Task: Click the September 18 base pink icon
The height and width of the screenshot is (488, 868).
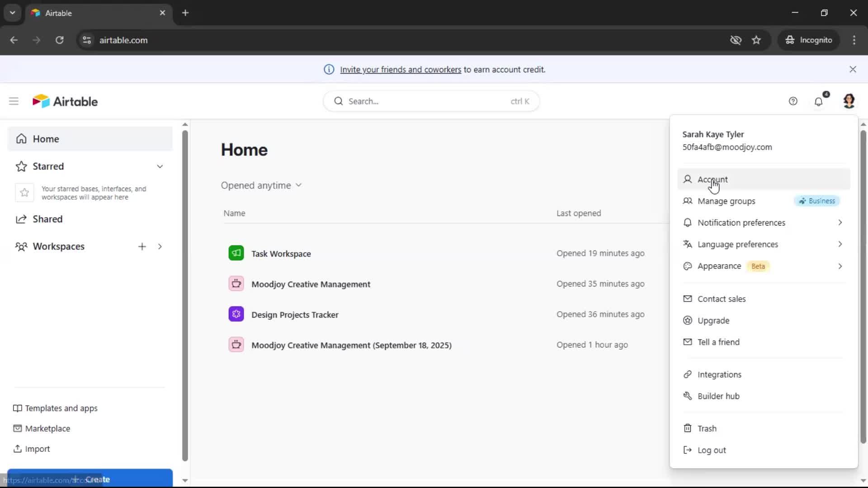Action: click(236, 345)
